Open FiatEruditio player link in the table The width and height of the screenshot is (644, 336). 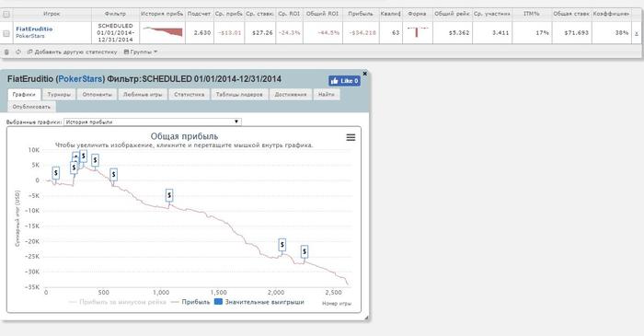pos(34,29)
